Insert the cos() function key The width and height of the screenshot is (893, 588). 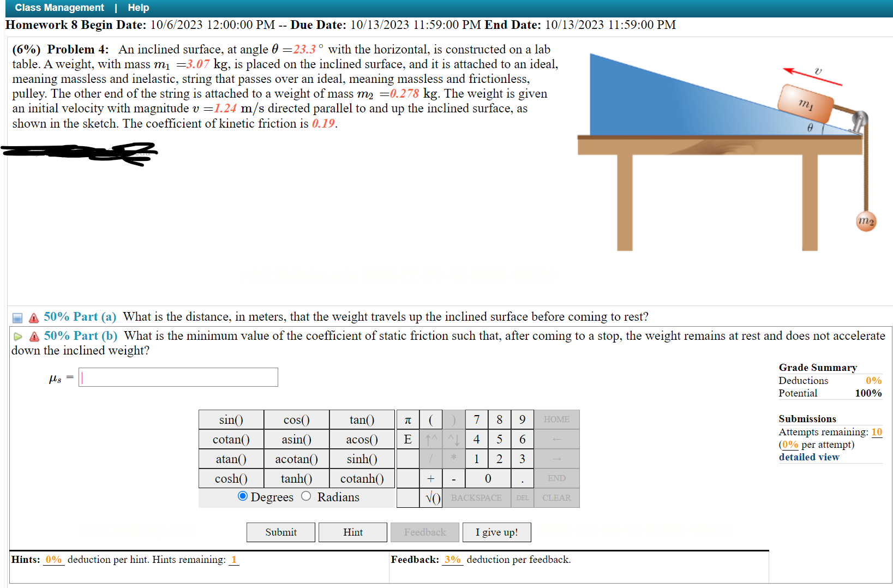tap(296, 419)
